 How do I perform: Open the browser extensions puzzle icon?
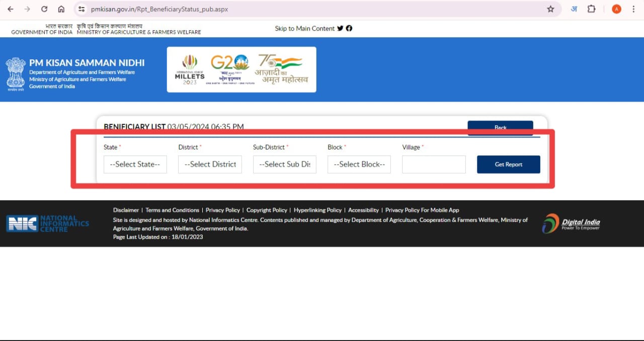(592, 9)
